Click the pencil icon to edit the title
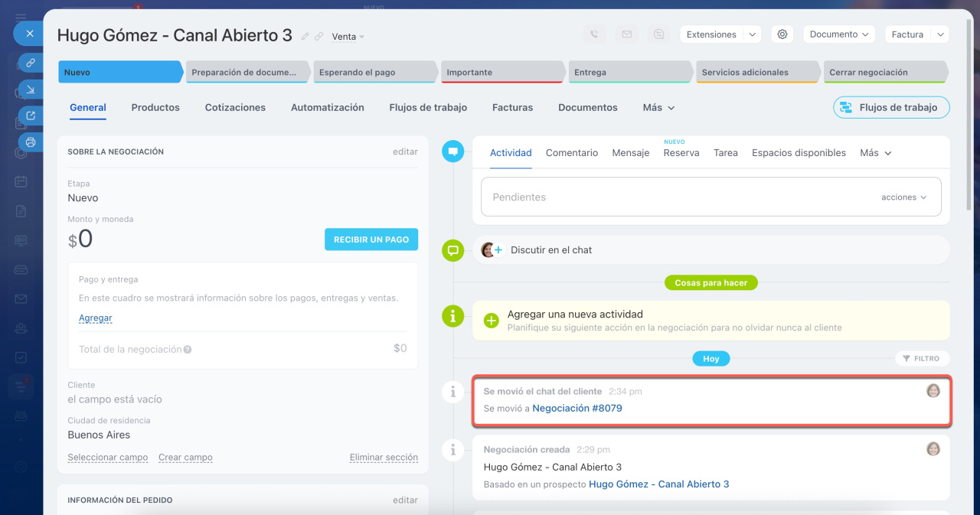This screenshot has height=515, width=980. (305, 36)
